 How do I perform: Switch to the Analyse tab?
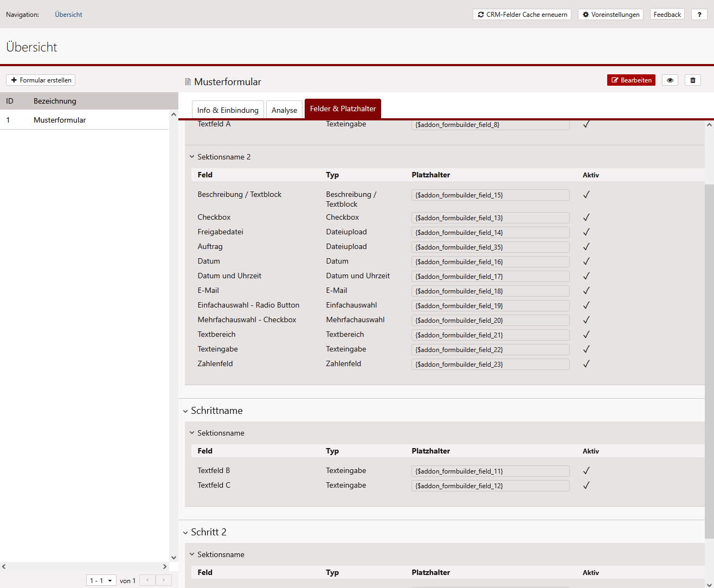tap(284, 110)
